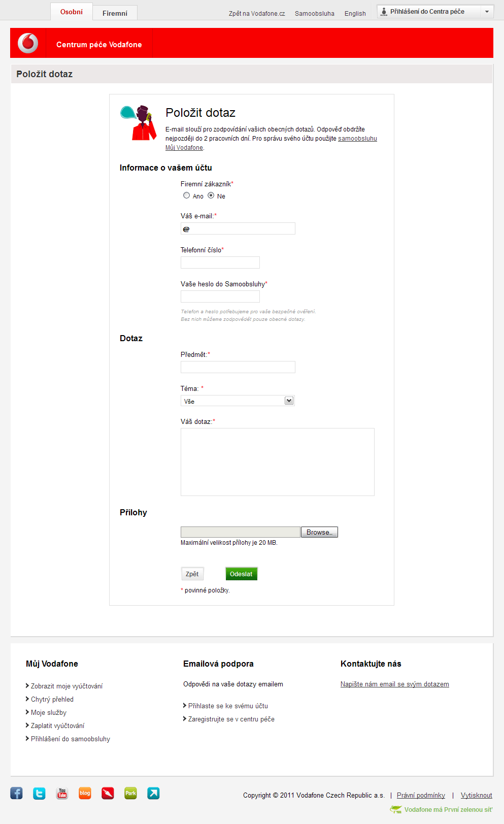
Task: Click the Browse attachment button
Action: tap(319, 532)
